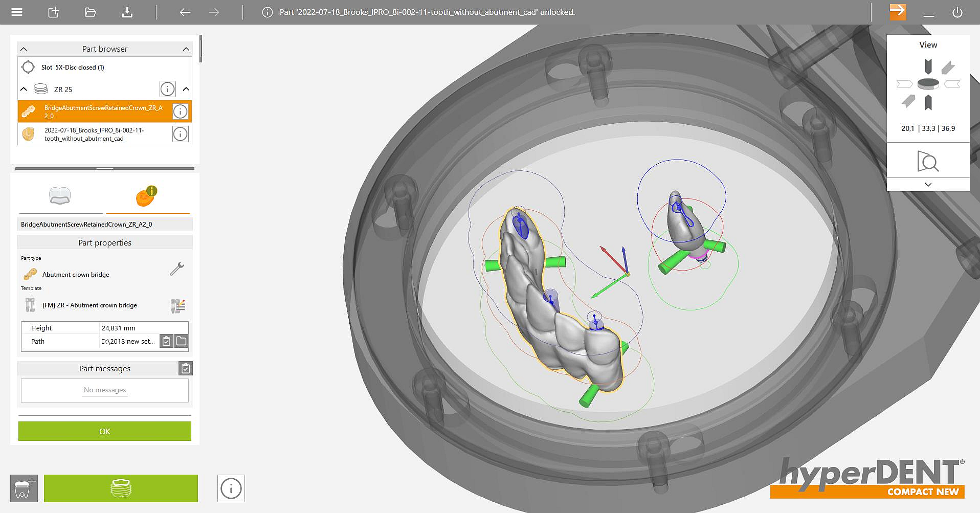The image size is (980, 513).
Task: Click the Path value D:\2018 new set...
Action: tap(128, 341)
